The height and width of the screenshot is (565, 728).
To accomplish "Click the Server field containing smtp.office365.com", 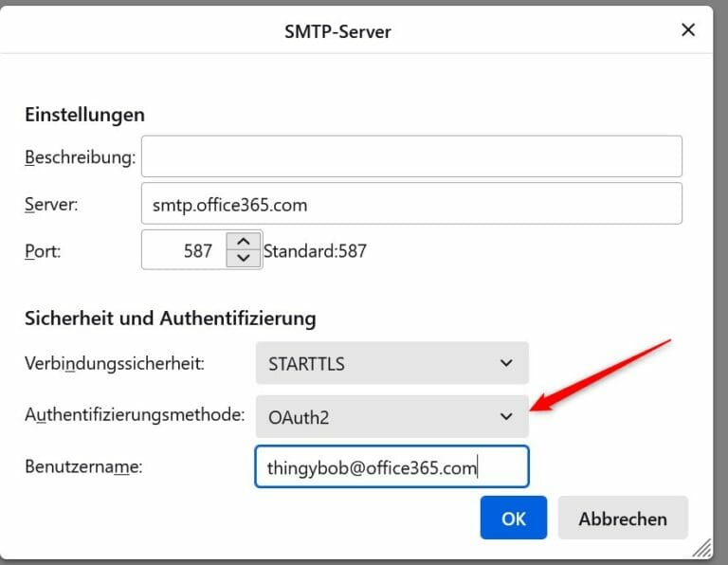I will (411, 204).
